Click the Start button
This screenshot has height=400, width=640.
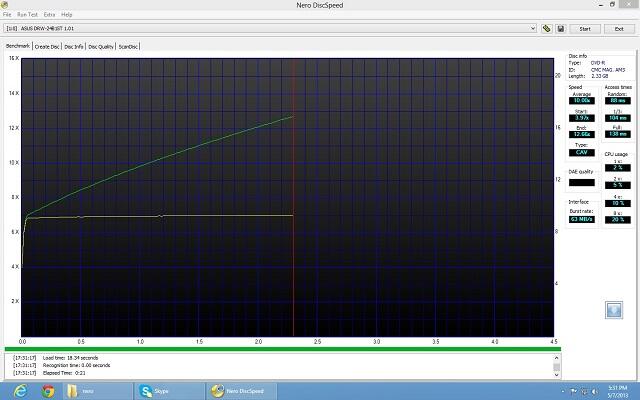tap(585, 29)
